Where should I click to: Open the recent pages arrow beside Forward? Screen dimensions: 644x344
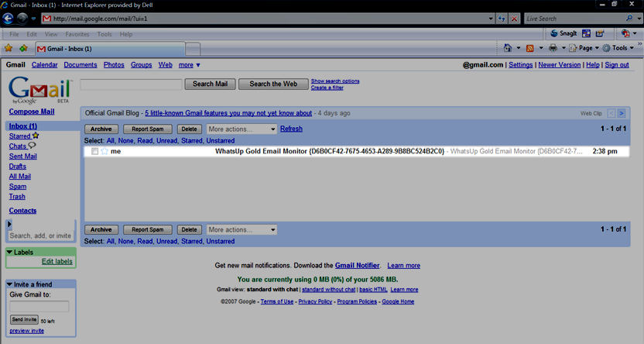[x=34, y=19]
